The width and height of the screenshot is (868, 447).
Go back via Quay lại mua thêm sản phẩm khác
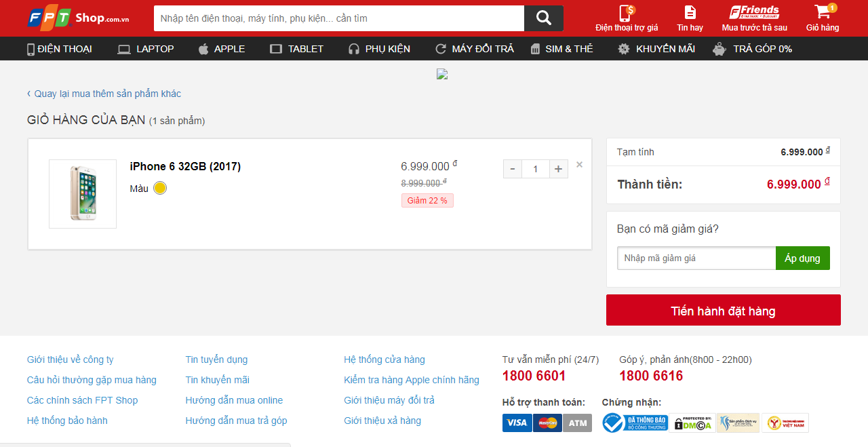click(x=104, y=94)
